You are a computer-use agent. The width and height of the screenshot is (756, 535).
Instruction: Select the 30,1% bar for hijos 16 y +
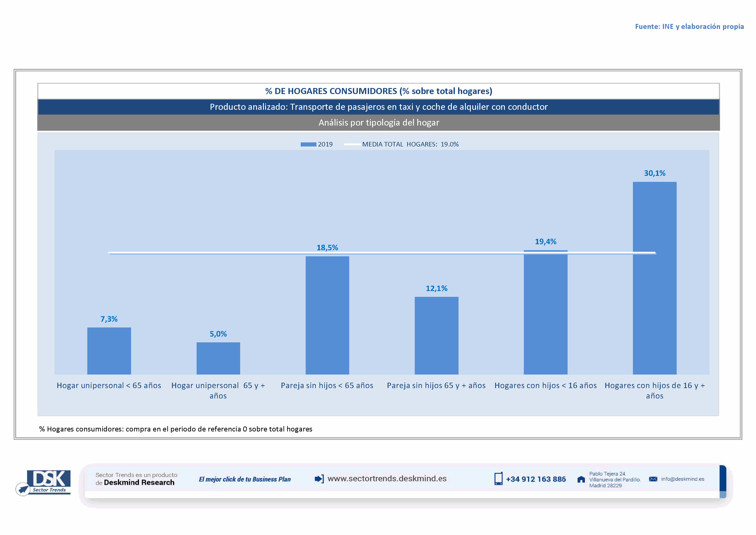(x=654, y=296)
